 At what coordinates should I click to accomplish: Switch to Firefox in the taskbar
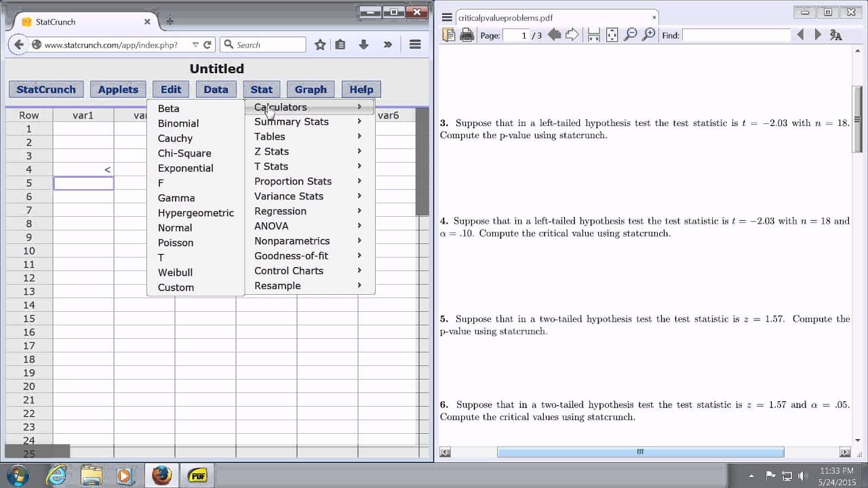pyautogui.click(x=161, y=475)
